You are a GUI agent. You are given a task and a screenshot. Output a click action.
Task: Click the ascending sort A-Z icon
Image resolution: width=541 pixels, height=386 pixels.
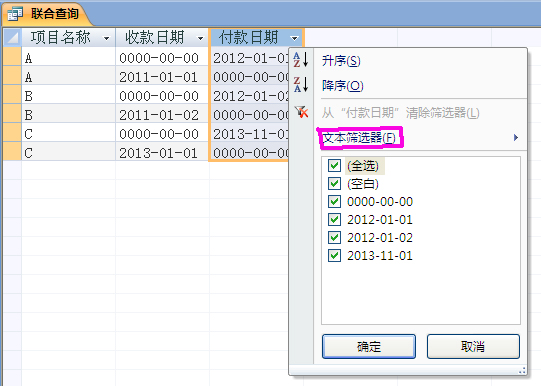click(301, 60)
